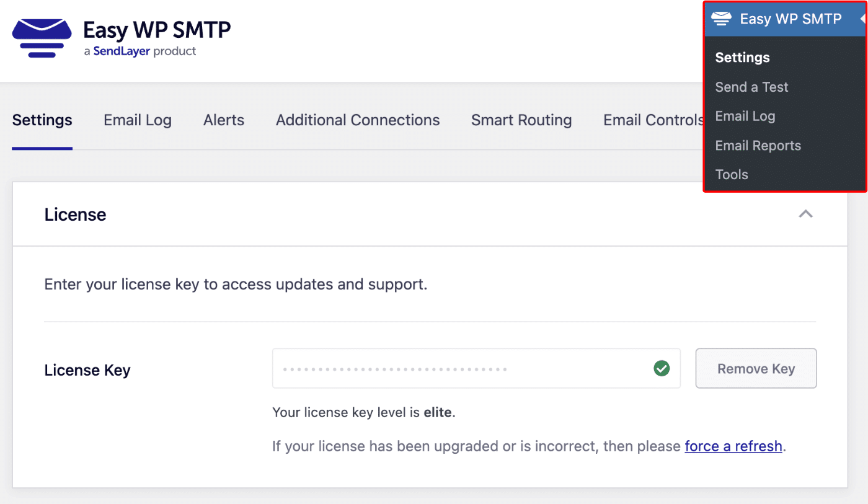Click the Remove Key button

[756, 368]
